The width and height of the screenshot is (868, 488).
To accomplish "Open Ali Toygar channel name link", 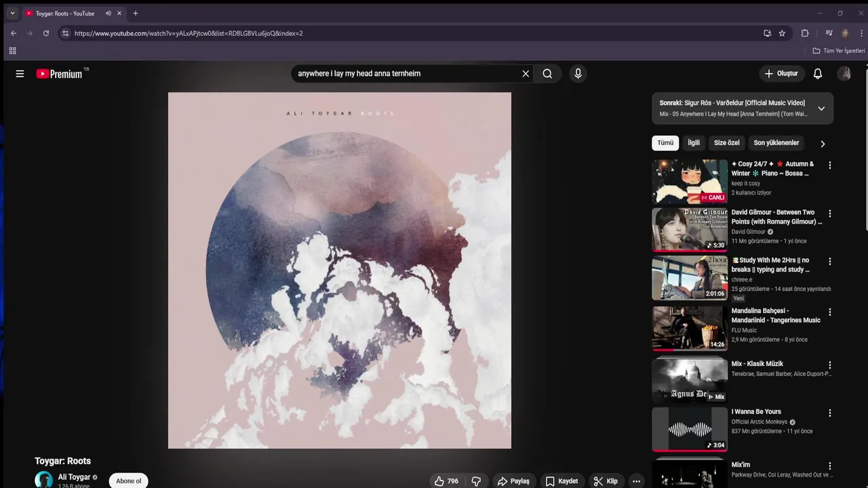I will point(74,477).
